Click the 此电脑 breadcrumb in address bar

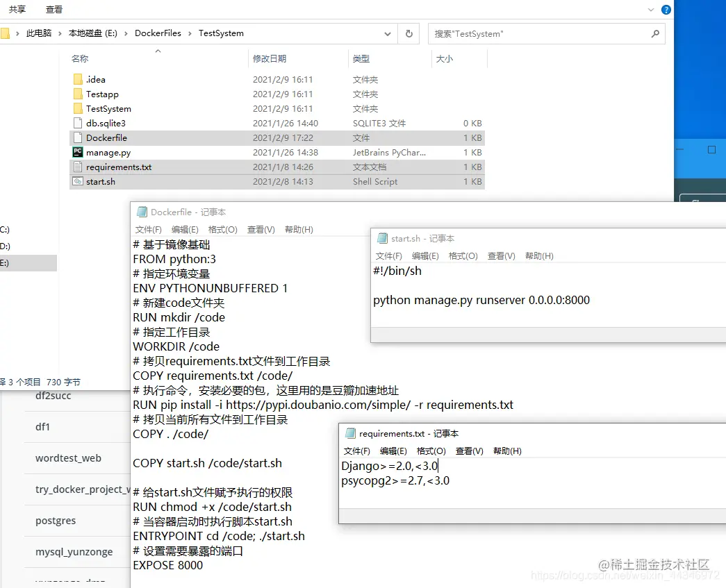tap(39, 33)
